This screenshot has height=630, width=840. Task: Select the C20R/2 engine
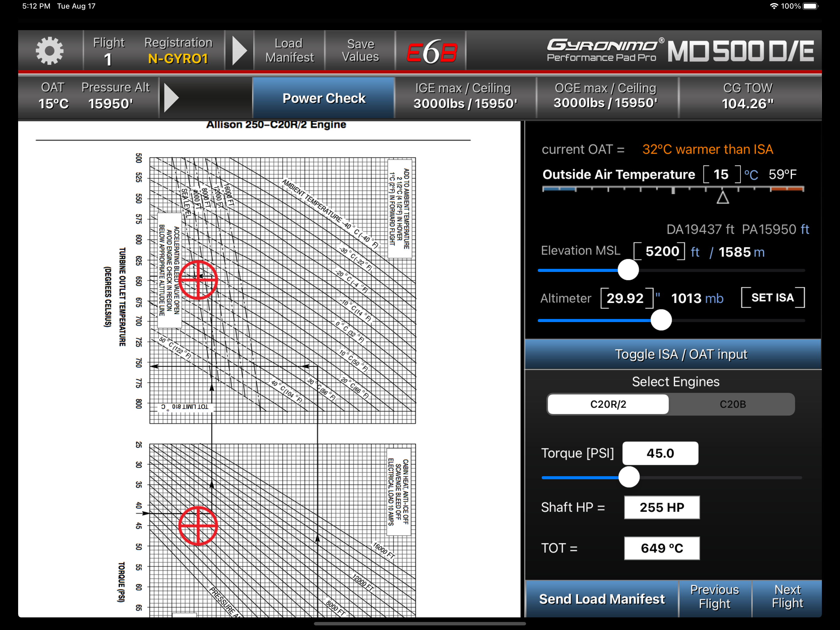coord(608,404)
